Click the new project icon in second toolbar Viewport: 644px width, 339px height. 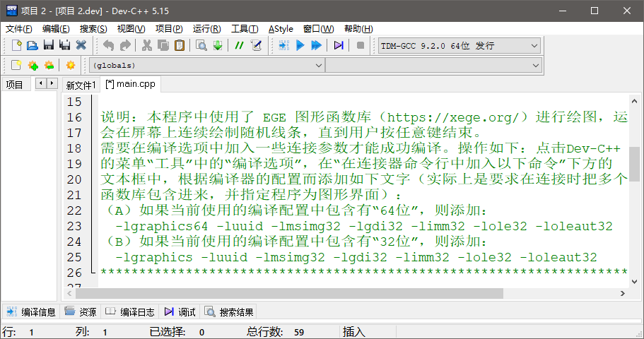16,65
